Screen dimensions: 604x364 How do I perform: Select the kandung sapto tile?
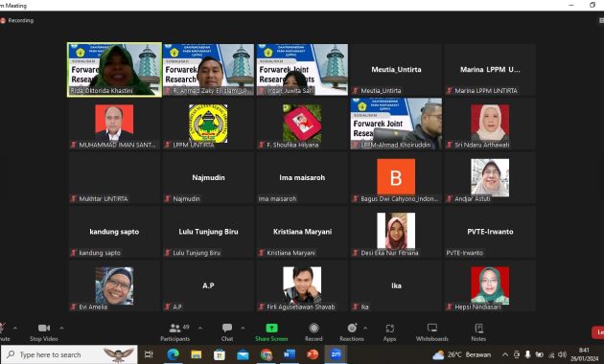point(114,232)
